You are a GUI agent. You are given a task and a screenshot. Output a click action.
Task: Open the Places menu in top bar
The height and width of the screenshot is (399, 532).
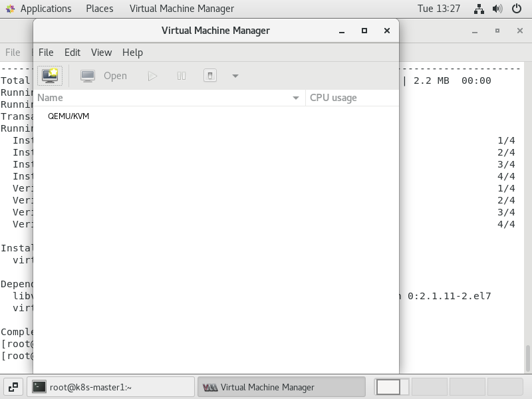pyautogui.click(x=99, y=9)
